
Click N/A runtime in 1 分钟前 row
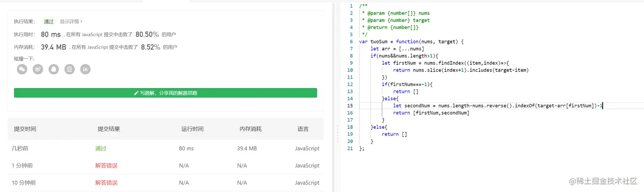click(184, 166)
